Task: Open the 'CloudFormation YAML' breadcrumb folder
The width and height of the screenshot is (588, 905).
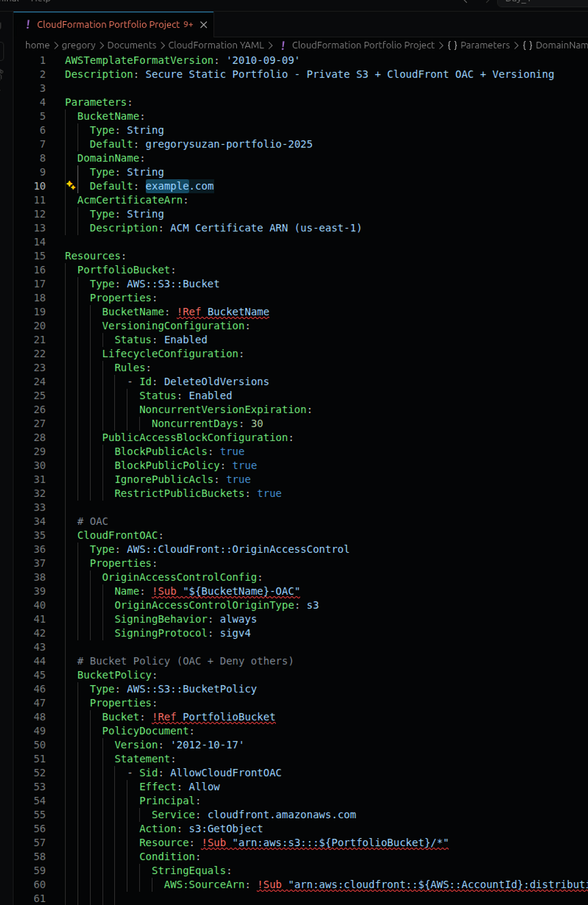Action: (x=216, y=45)
